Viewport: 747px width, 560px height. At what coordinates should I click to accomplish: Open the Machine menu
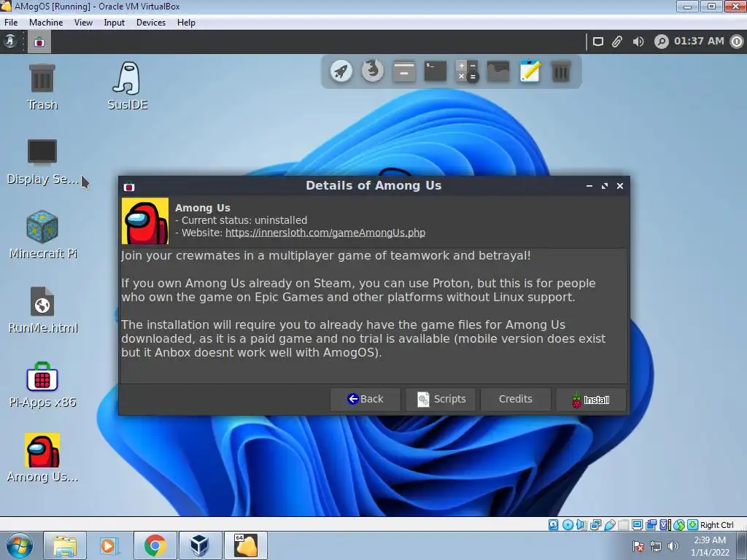click(46, 23)
